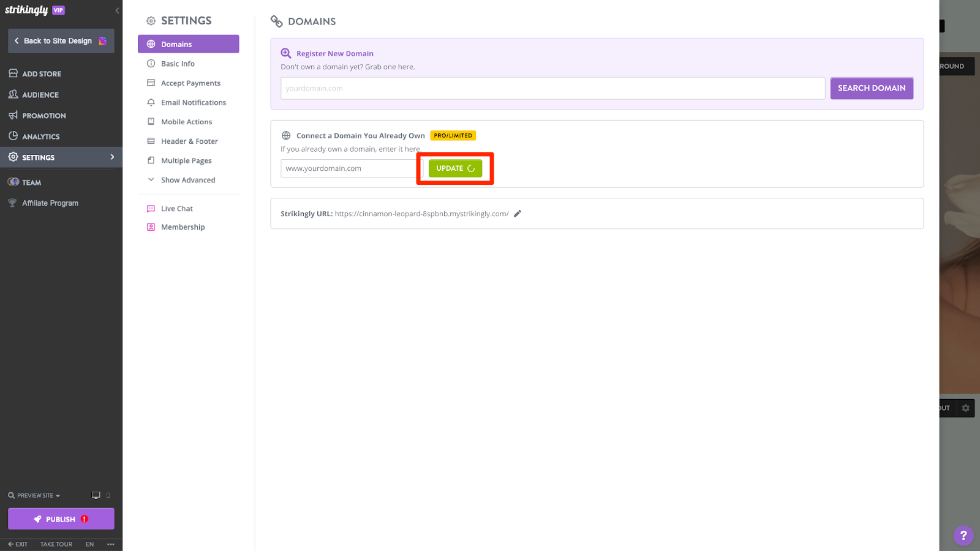This screenshot has width=980, height=551.
Task: Go back to Site Design
Action: (61, 41)
